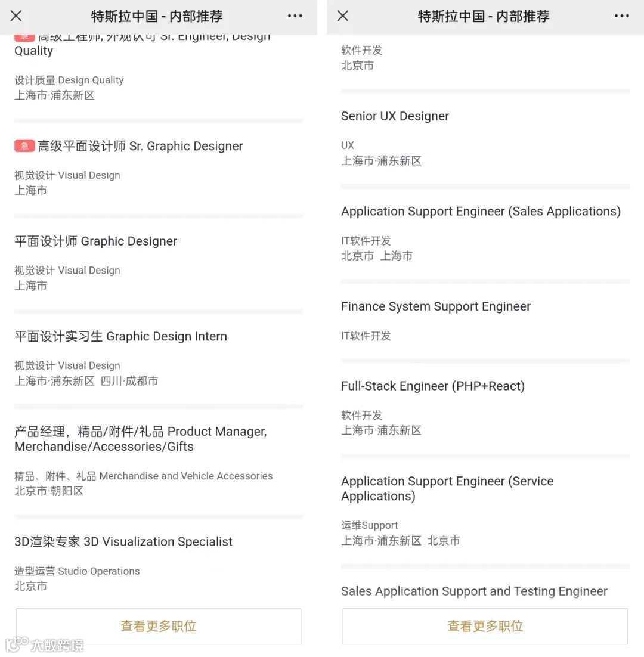
Task: Open the Full-Stack Engineer (PHP+React) job
Action: pyautogui.click(x=433, y=386)
